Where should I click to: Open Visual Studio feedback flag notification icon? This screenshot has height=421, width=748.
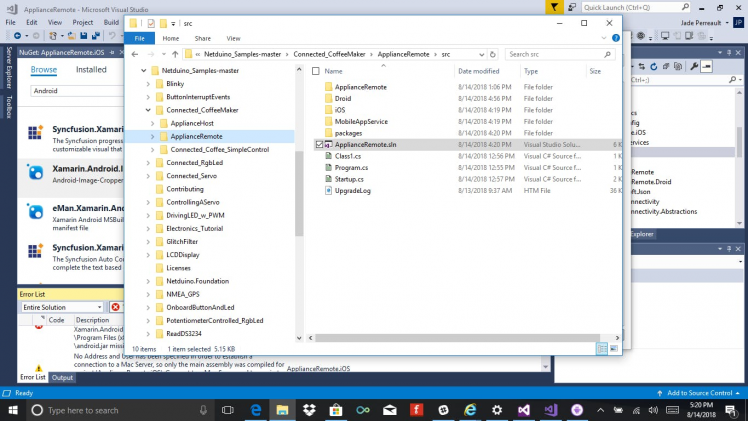pos(554,7)
